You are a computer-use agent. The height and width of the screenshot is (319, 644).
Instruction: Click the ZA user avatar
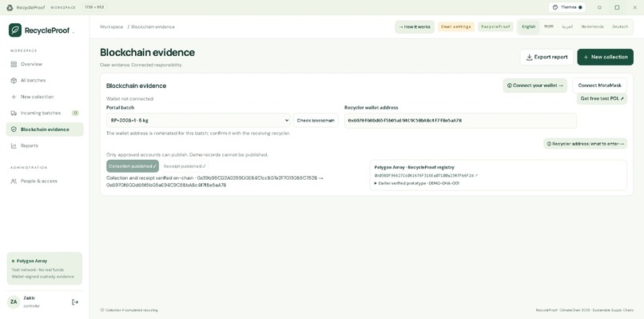pos(14,302)
